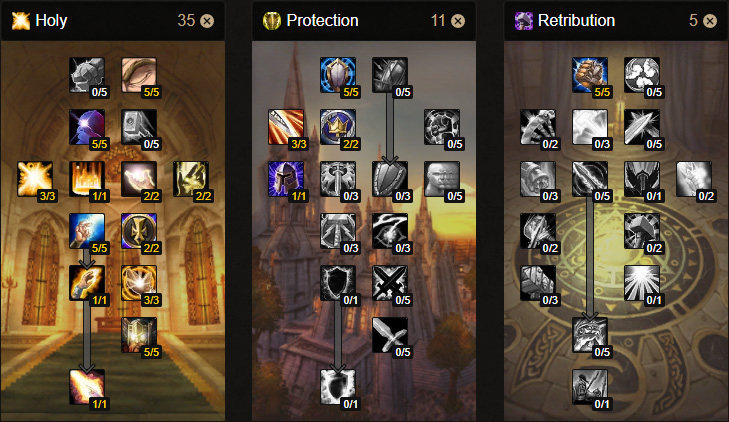Click the Divine Intellect face icon in Holy
The height and width of the screenshot is (422, 729).
click(139, 75)
